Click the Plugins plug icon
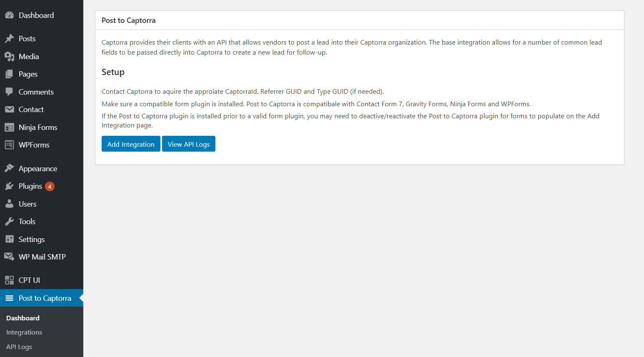The width and height of the screenshot is (644, 357). [x=9, y=186]
